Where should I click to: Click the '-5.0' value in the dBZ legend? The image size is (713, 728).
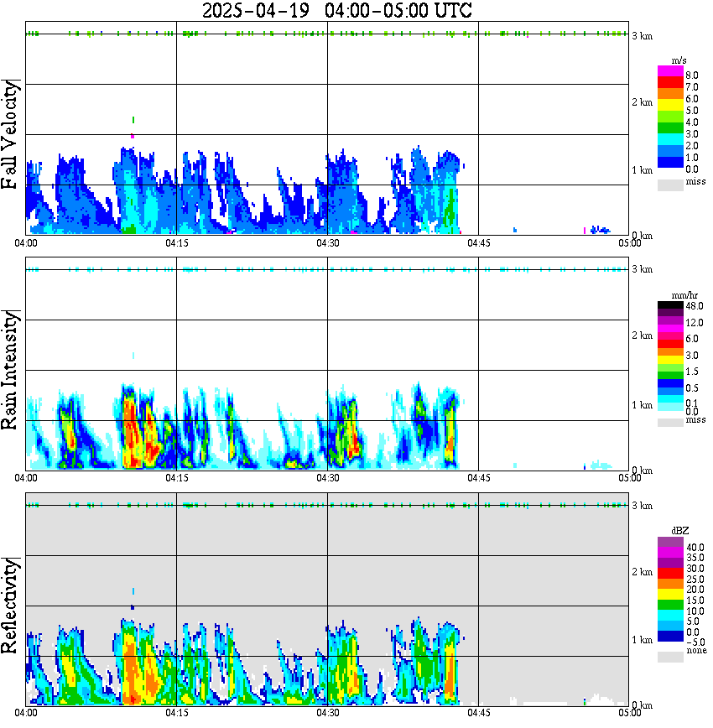click(x=695, y=642)
